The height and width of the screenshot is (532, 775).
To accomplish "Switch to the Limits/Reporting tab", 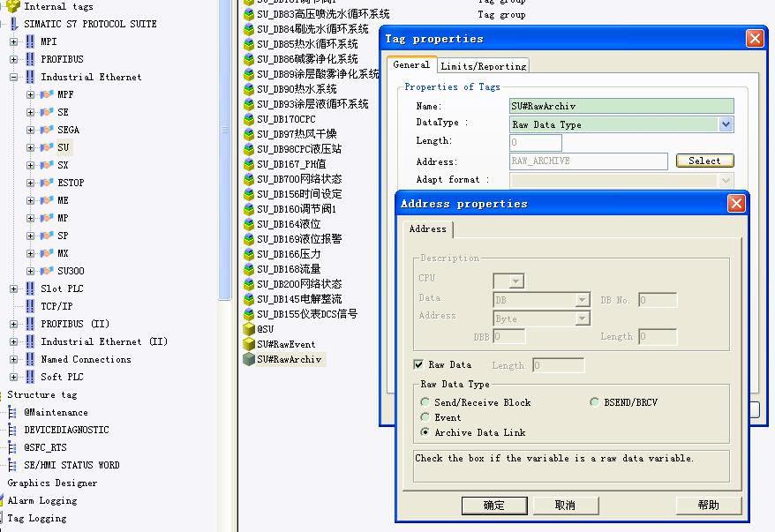I will [484, 65].
